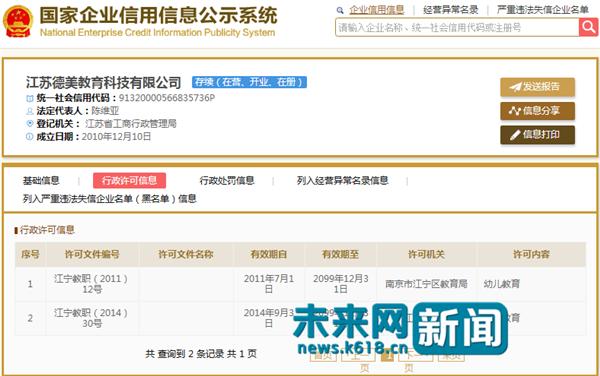Open the 列入严重违法失信企业名单（黑名单）信息 tab
The width and height of the screenshot is (600, 376).
(x=109, y=199)
